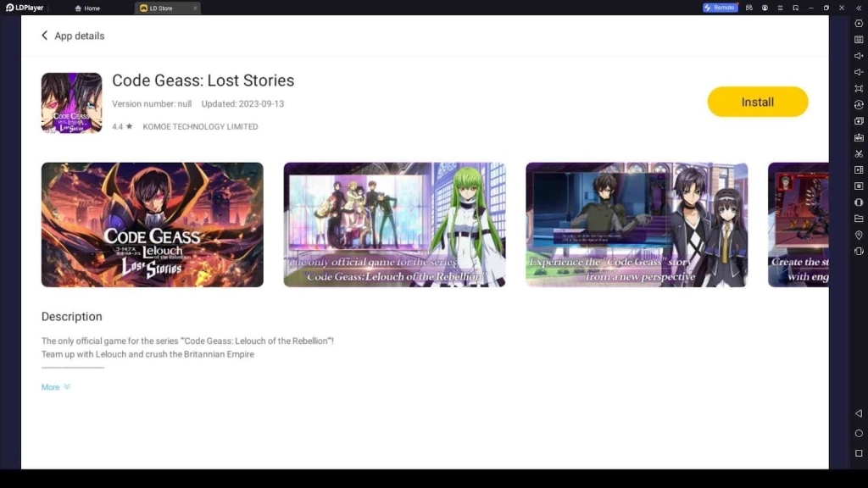Open the keyboard mapping tool

pos(859,39)
